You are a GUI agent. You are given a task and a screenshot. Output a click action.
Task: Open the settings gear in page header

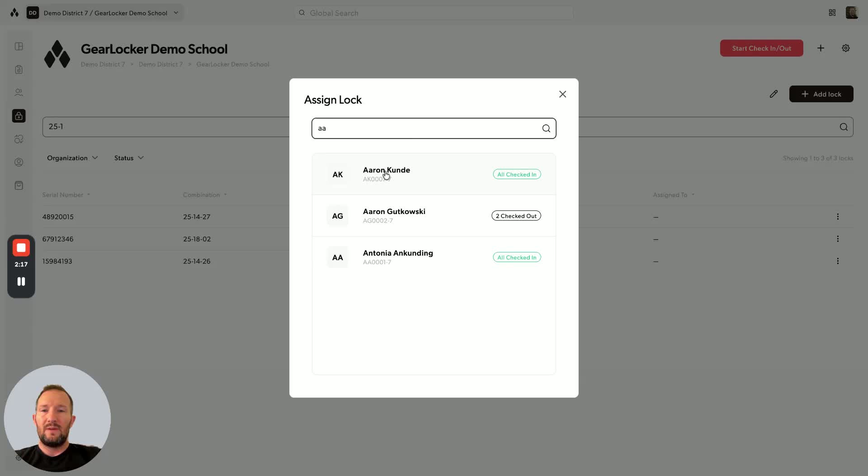(x=846, y=48)
